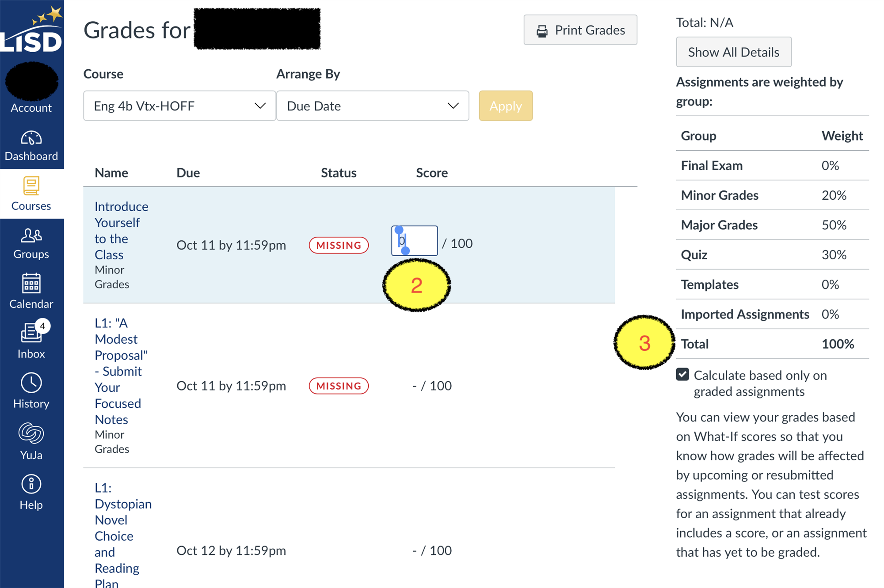Expand Course dropdown Eng 4b Vtx-HOFF

[x=179, y=106]
